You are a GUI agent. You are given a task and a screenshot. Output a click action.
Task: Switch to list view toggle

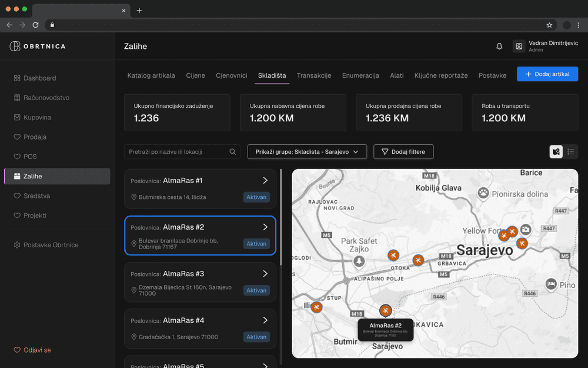click(x=570, y=152)
